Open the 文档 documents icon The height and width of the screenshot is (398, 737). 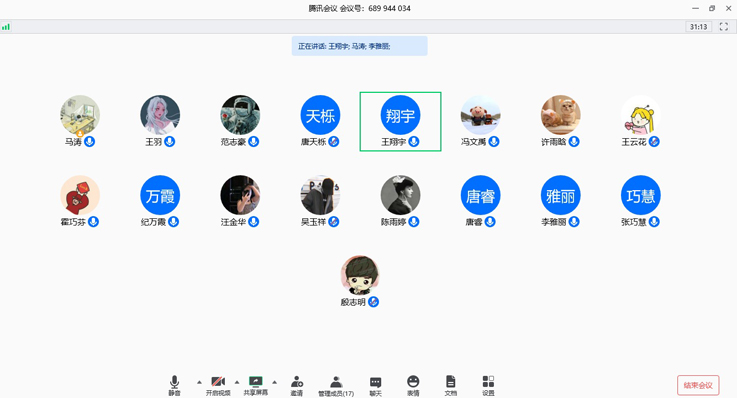(x=451, y=385)
